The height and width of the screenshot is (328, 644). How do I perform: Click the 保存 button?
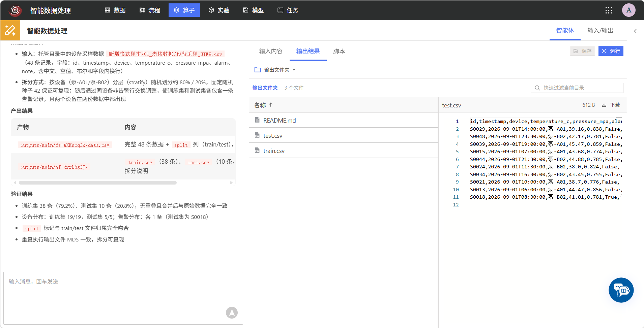pyautogui.click(x=582, y=51)
